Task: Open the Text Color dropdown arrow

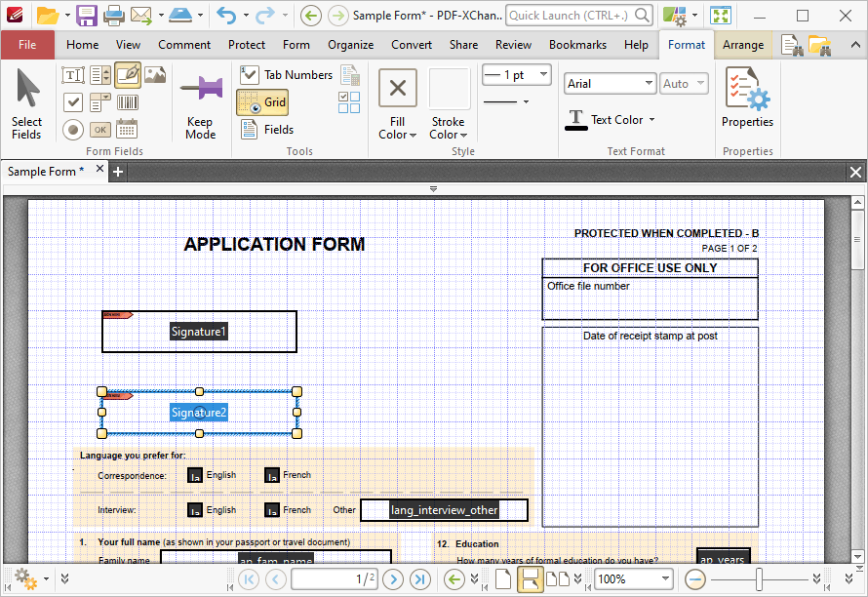Action: tap(652, 120)
